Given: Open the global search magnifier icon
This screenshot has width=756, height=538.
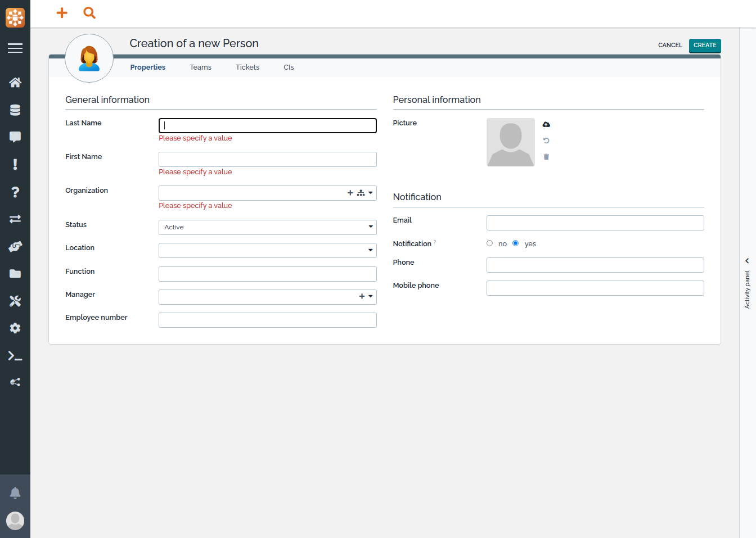Looking at the screenshot, I should (89, 12).
